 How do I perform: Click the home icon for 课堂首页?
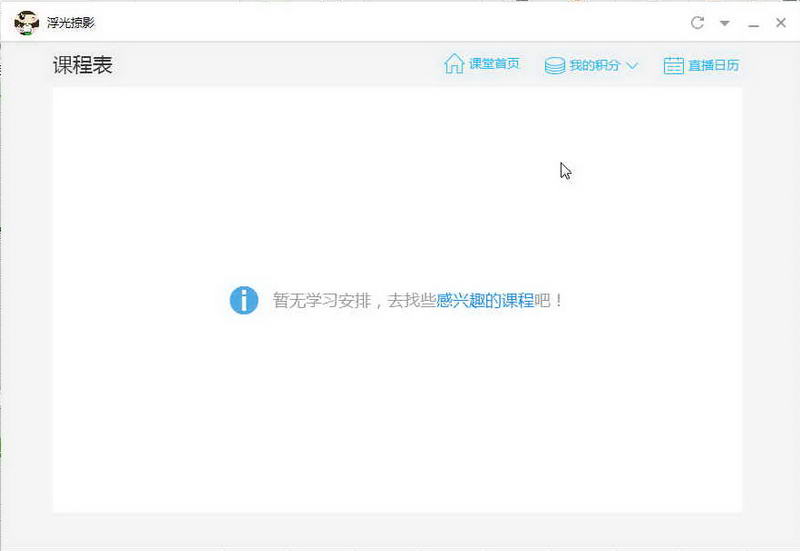454,64
